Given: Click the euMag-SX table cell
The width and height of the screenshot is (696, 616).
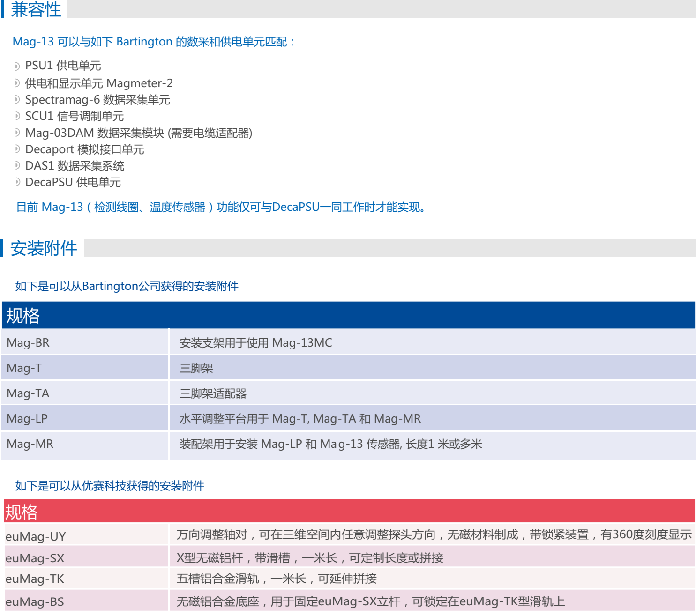Looking at the screenshot, I should click(86, 557).
